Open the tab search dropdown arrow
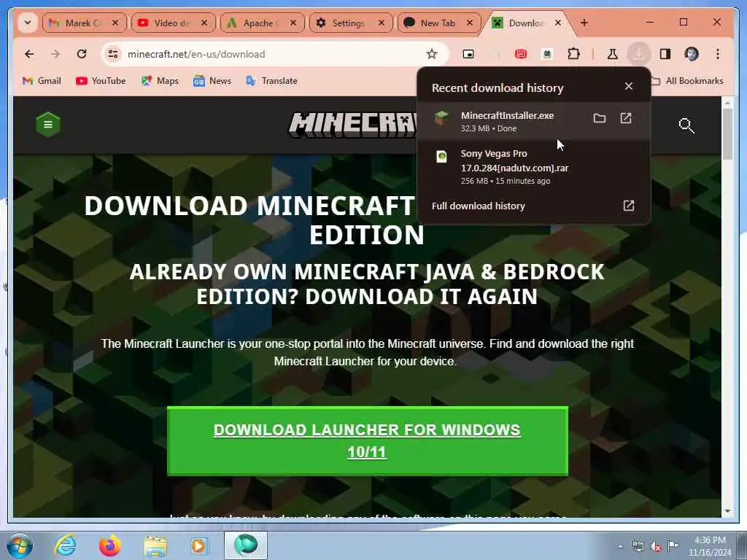This screenshot has height=560, width=747. [x=28, y=23]
